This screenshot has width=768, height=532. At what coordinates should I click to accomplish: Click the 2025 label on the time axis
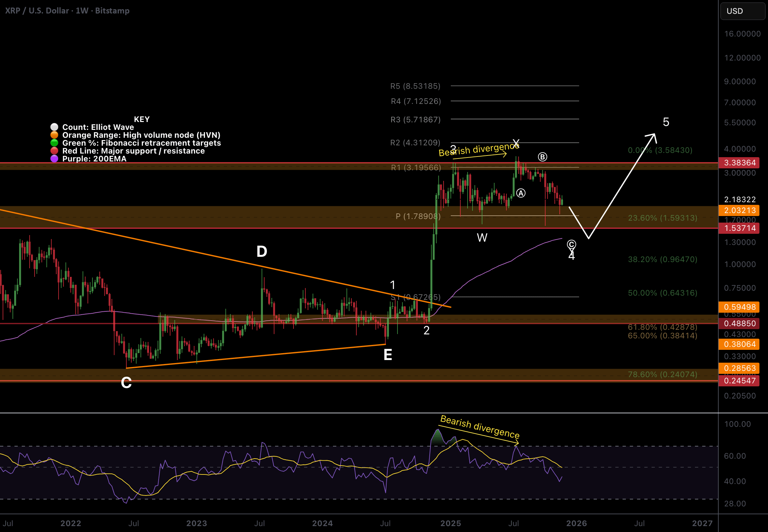tap(450, 523)
